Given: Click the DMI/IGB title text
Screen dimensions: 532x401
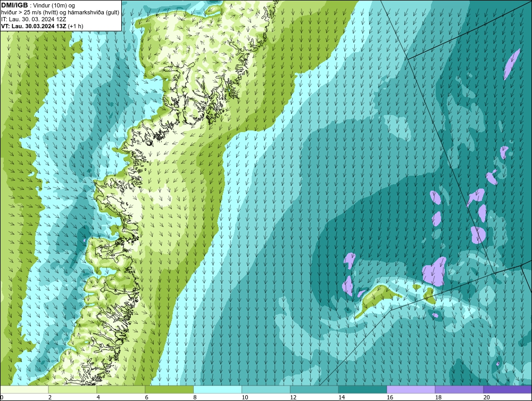Looking at the screenshot, I should pyautogui.click(x=14, y=5).
